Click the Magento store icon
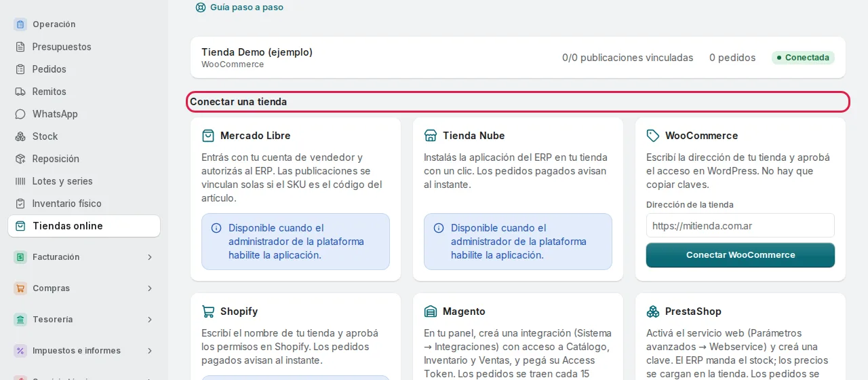Viewport: 868px width, 380px height. [x=431, y=311]
